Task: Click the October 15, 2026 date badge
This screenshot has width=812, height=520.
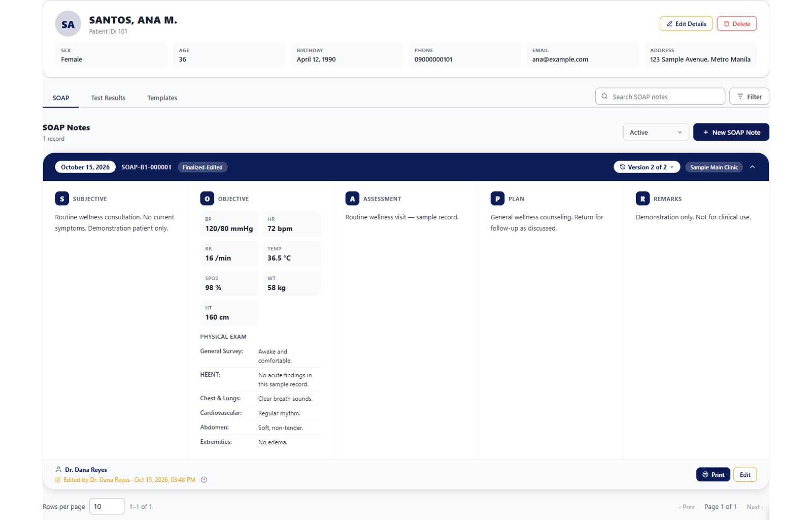Action: pyautogui.click(x=85, y=167)
